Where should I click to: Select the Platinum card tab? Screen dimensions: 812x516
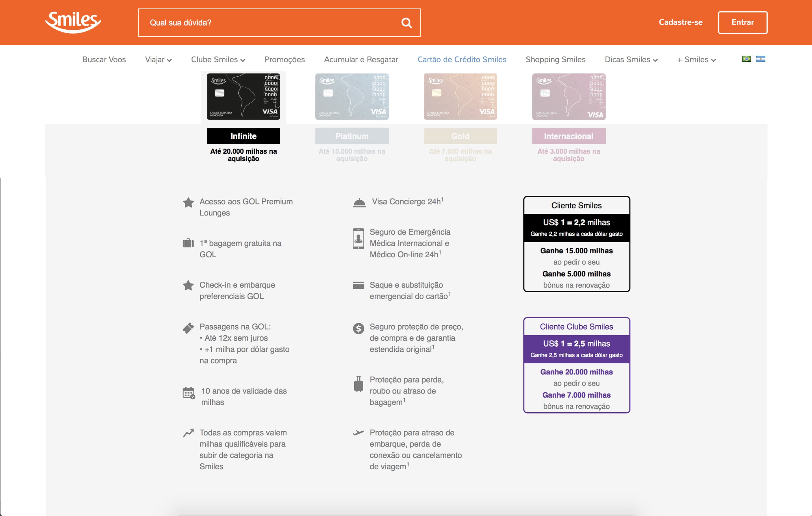tap(352, 136)
